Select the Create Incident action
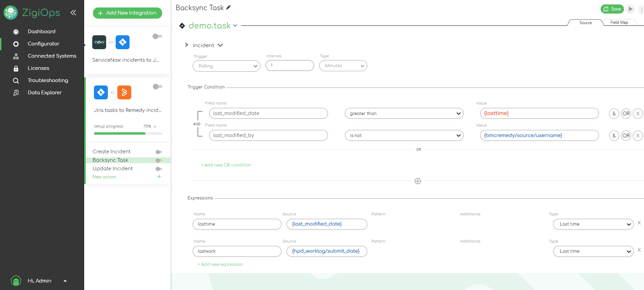This screenshot has width=644, height=290. pos(112,152)
